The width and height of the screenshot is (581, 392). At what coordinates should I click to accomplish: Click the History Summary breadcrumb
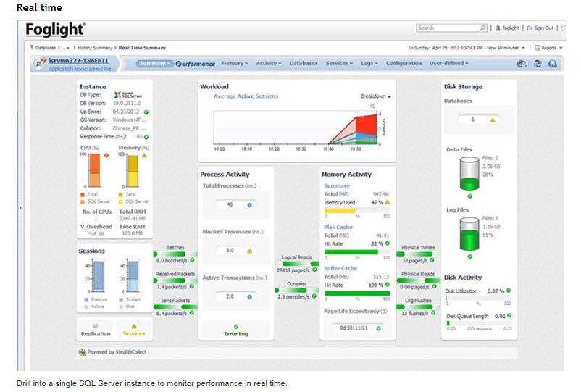(x=95, y=48)
